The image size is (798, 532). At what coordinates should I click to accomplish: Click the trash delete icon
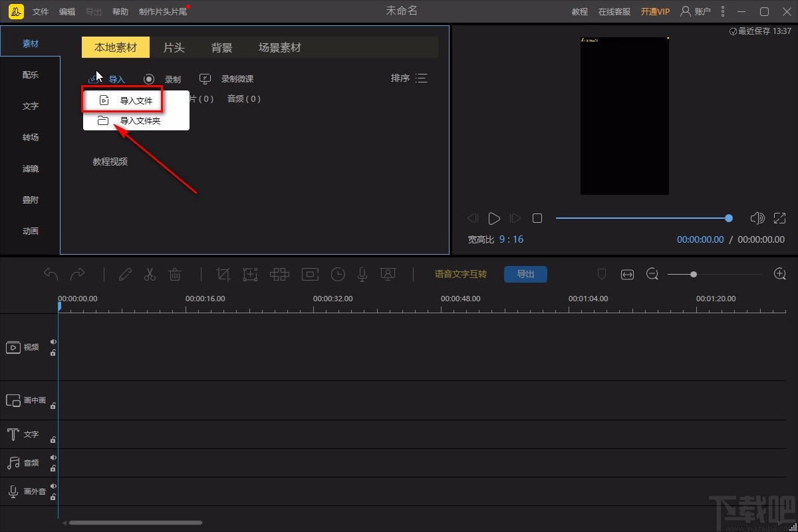click(x=175, y=274)
